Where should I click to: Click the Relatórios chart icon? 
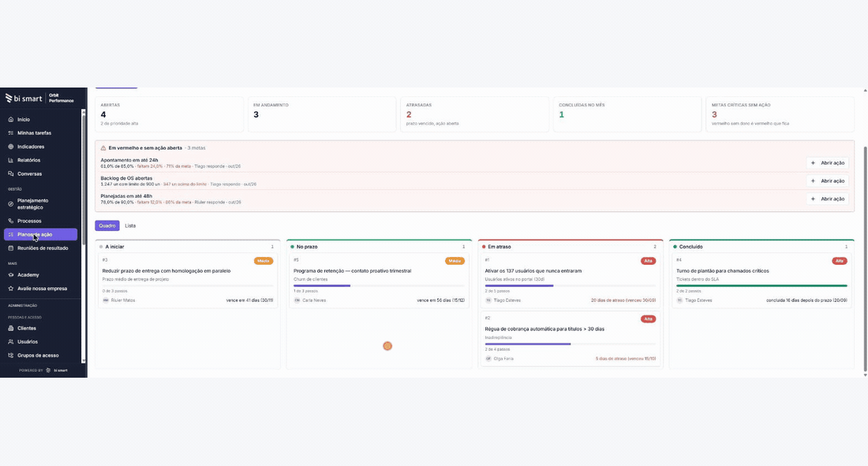coord(10,160)
